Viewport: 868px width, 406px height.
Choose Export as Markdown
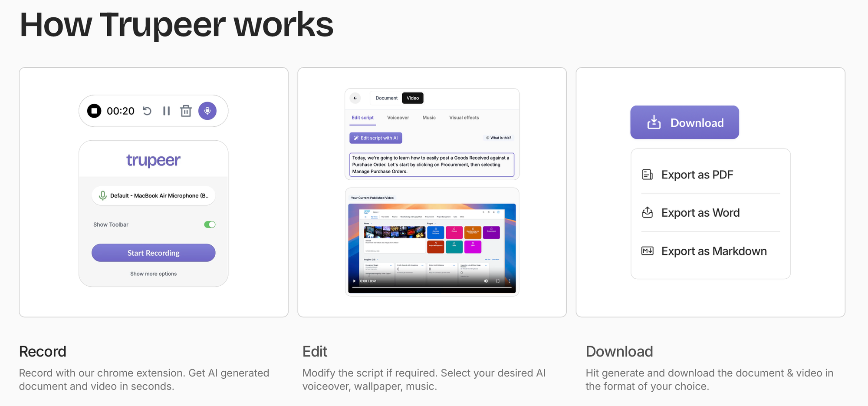[x=710, y=251]
